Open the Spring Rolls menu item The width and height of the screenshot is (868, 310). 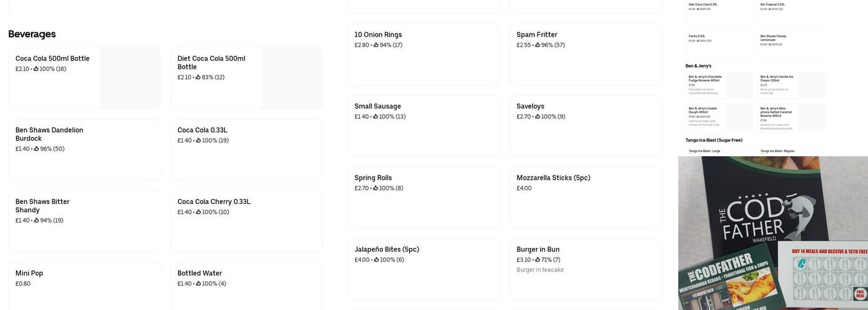(423, 197)
